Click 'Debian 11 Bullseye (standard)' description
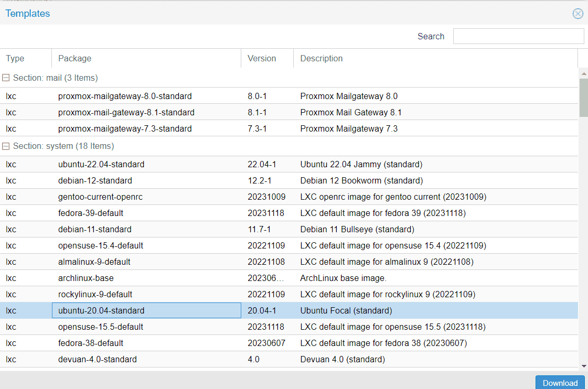The image size is (588, 389). click(357, 229)
